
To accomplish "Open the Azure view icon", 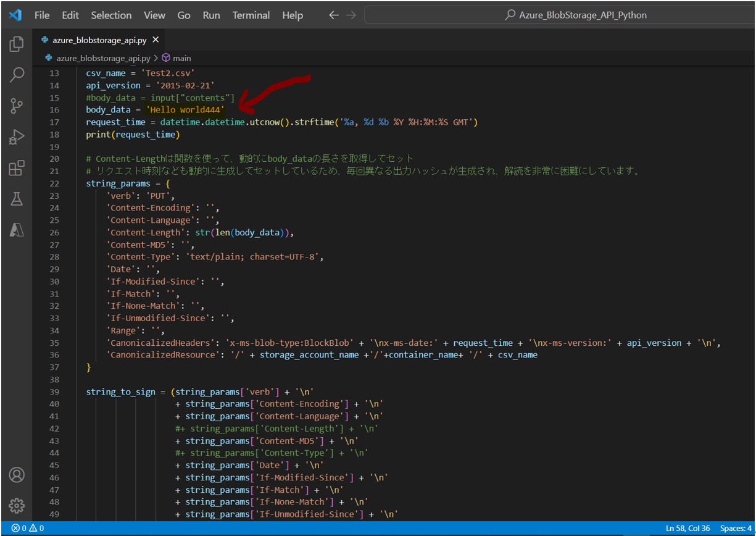I will (17, 230).
